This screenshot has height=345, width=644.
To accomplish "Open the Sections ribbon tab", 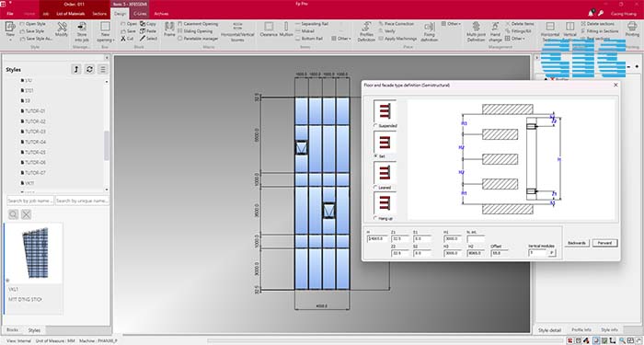I will coord(99,14).
